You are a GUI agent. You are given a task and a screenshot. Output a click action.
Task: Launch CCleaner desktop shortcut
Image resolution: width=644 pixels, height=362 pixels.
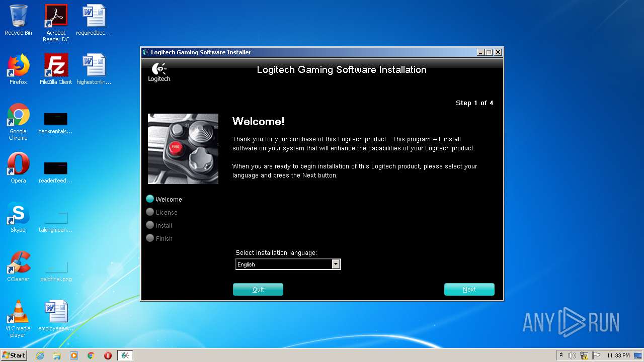[x=18, y=266]
